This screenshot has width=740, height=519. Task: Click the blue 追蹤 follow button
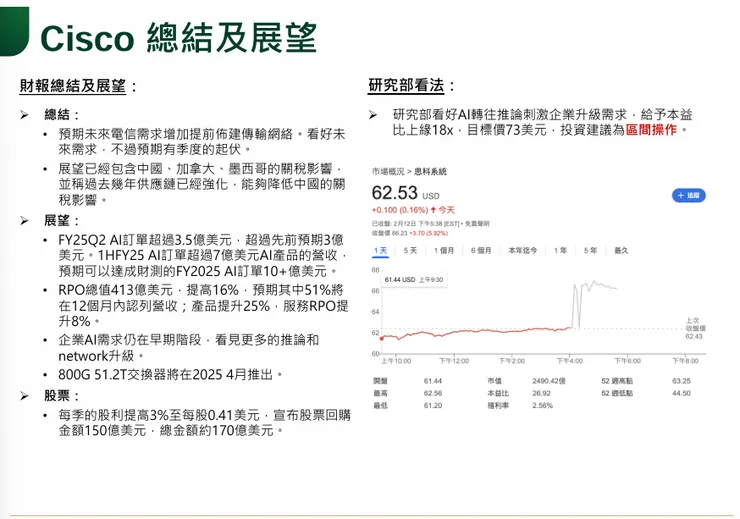(x=689, y=195)
